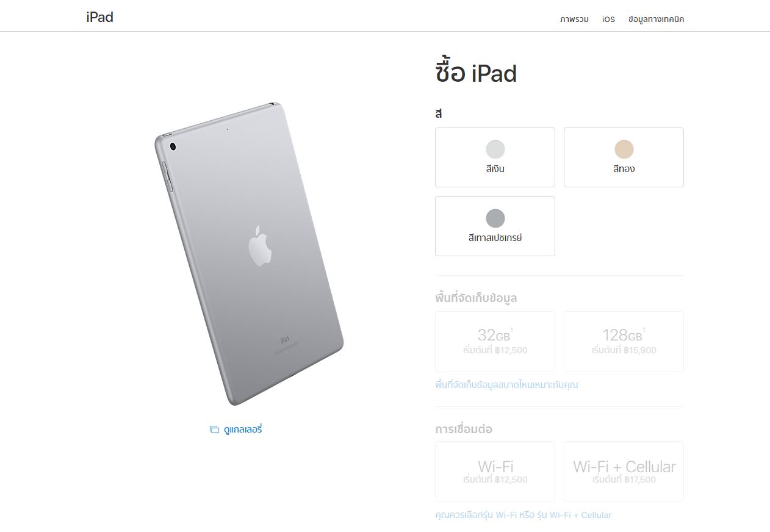Open the iOS navigation tab

pos(608,19)
